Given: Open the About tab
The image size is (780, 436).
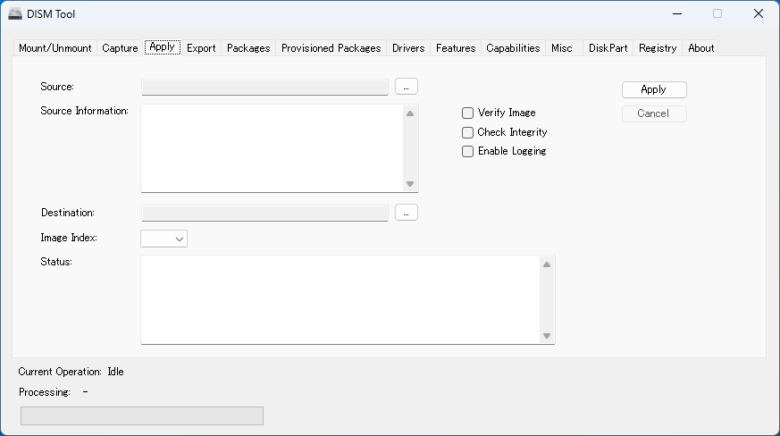Looking at the screenshot, I should (x=701, y=48).
